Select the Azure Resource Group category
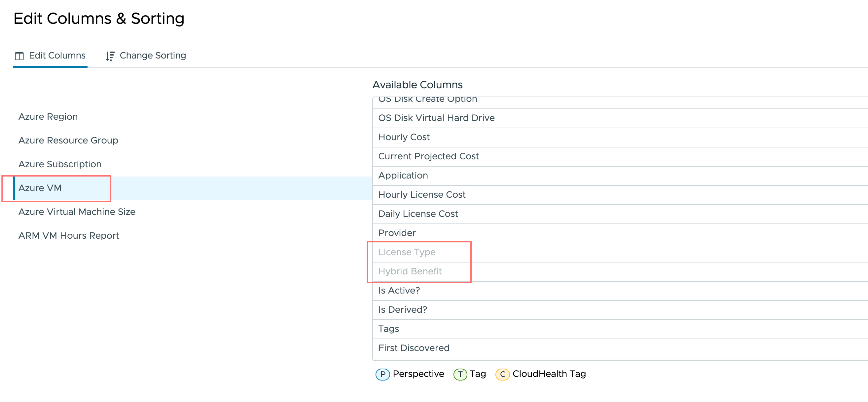This screenshot has width=868, height=402. (68, 140)
